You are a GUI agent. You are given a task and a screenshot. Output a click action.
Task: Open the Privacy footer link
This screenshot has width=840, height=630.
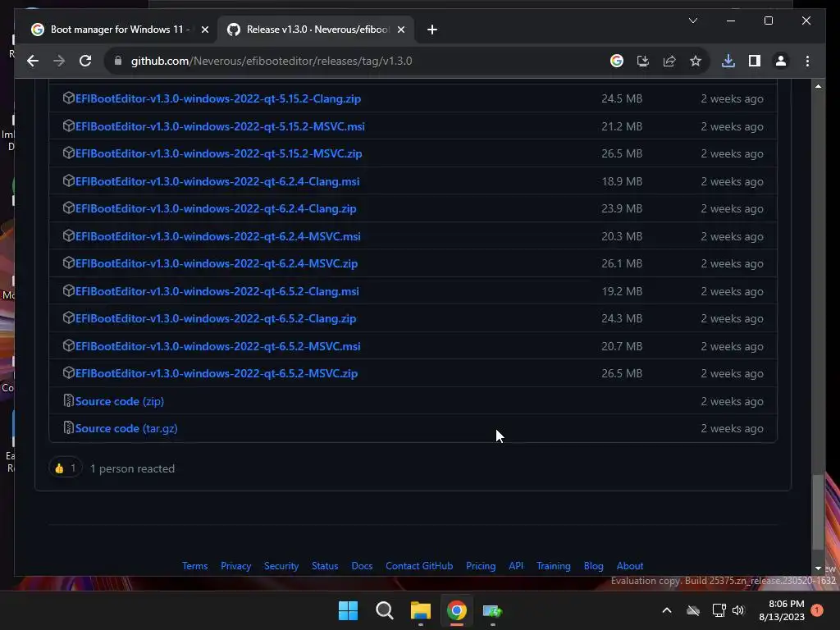[235, 566]
